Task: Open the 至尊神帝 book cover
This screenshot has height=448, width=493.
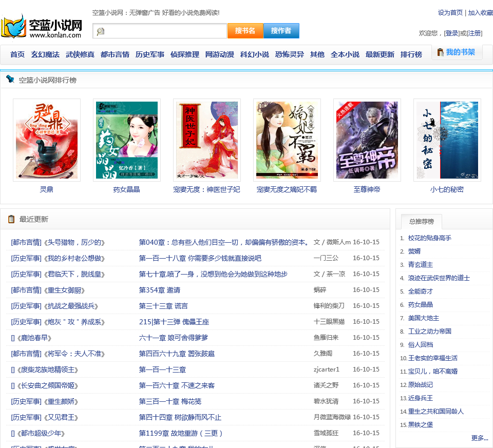Action: click(x=367, y=140)
